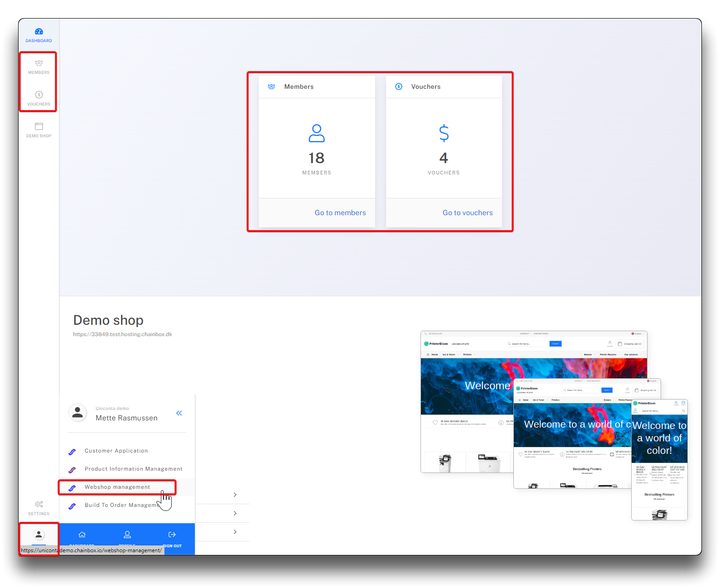Open Dashboard from the left sidebar
720x588 pixels.
39,35
